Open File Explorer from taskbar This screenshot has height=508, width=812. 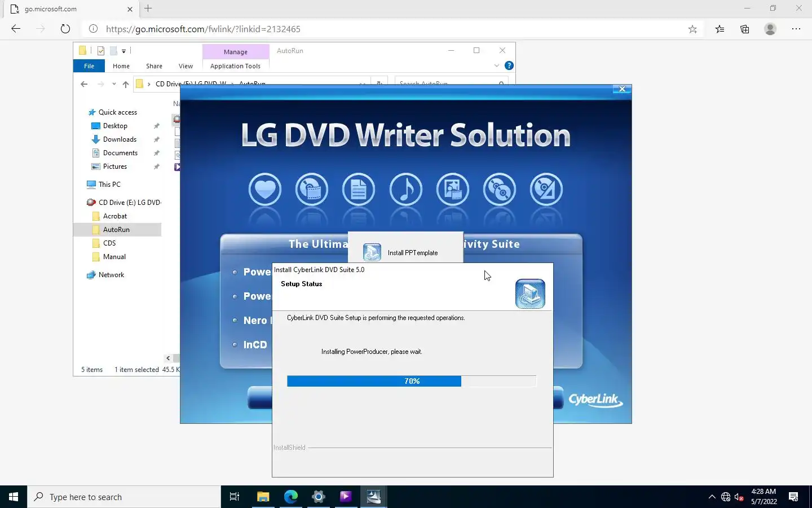point(263,497)
